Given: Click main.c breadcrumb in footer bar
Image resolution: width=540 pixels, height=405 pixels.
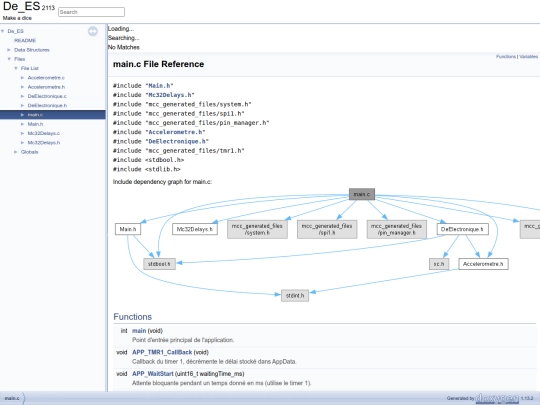Looking at the screenshot, I should click(12, 398).
